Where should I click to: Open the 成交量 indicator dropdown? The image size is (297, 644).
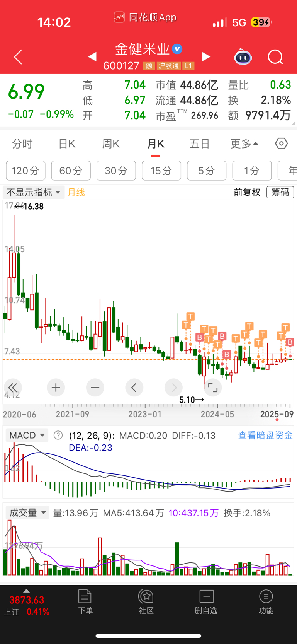(x=27, y=513)
